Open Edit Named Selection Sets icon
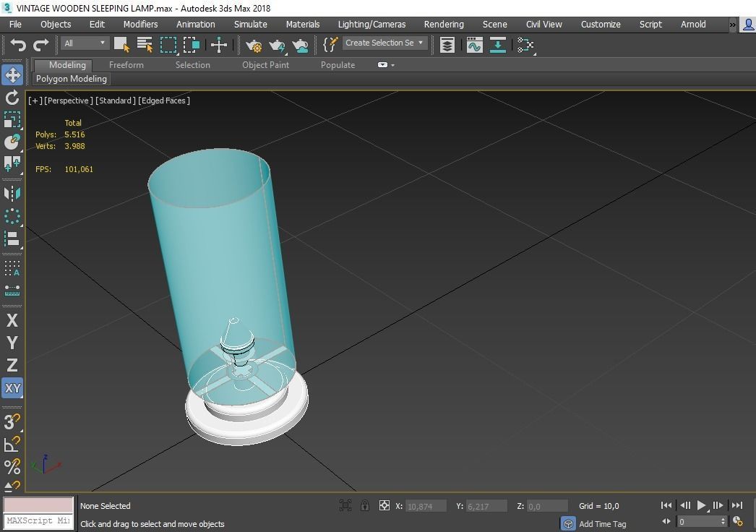 click(330, 45)
